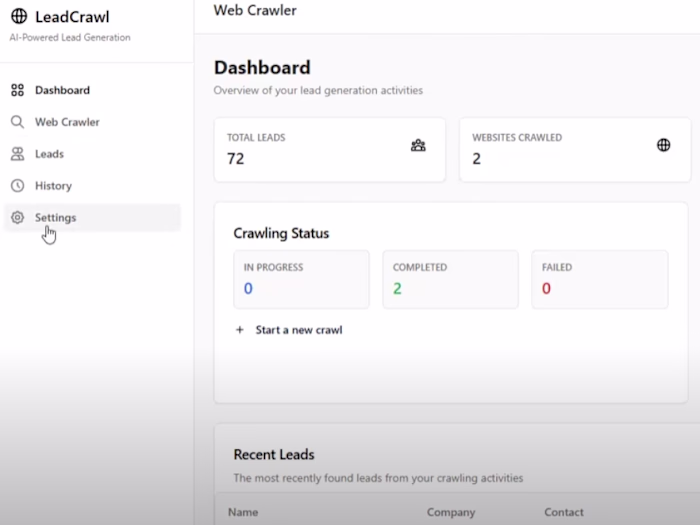Open the Dashboard menu item

pyautogui.click(x=62, y=90)
